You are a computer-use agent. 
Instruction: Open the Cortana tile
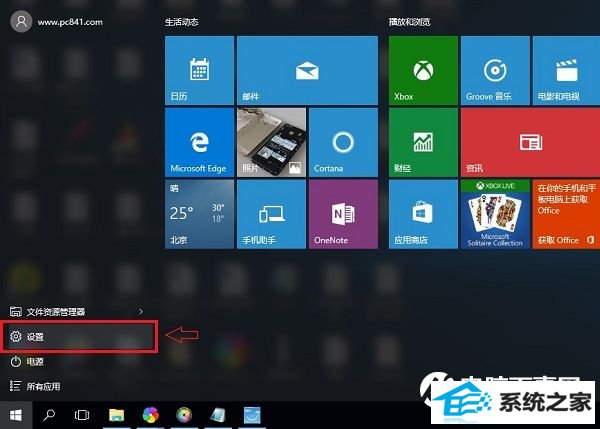point(343,142)
